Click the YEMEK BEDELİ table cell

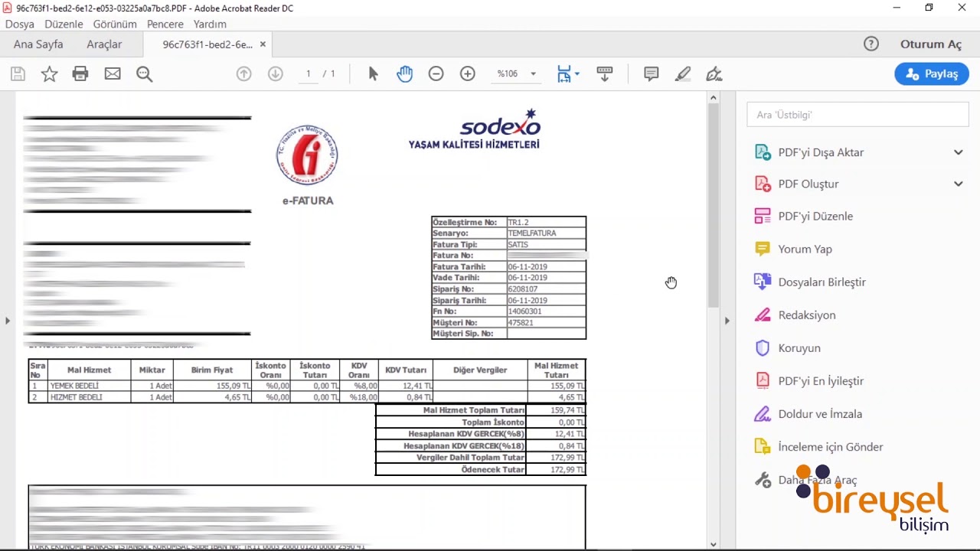(x=90, y=386)
